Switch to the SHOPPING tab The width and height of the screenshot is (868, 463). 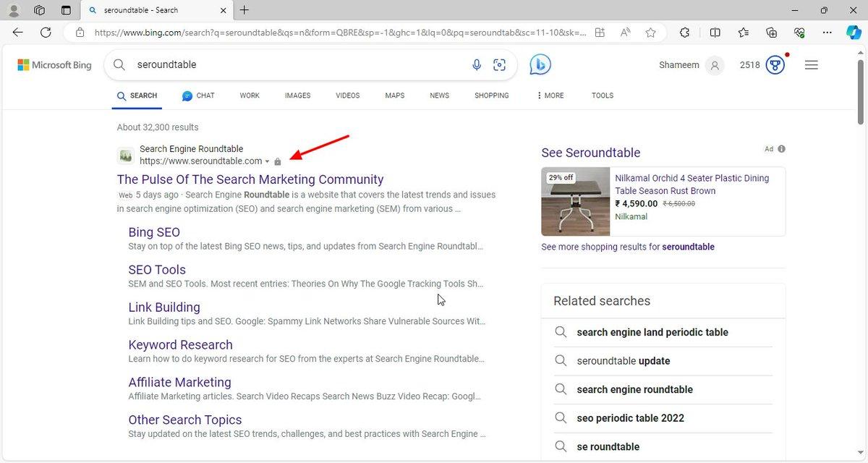click(492, 95)
